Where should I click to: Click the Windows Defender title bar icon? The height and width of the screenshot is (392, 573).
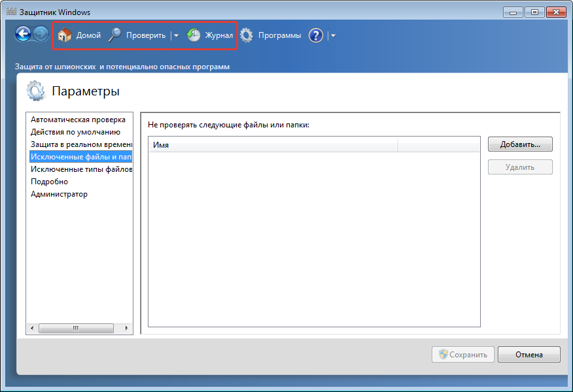tap(11, 12)
